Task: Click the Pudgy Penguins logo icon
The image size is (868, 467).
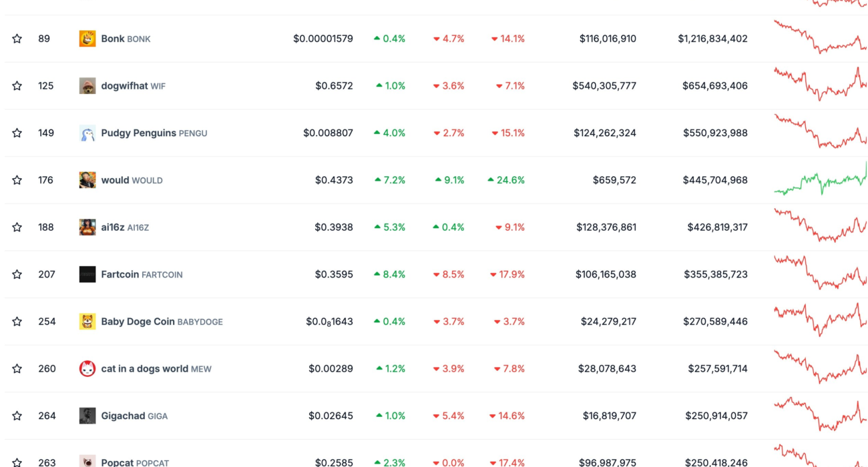Action: pyautogui.click(x=87, y=133)
